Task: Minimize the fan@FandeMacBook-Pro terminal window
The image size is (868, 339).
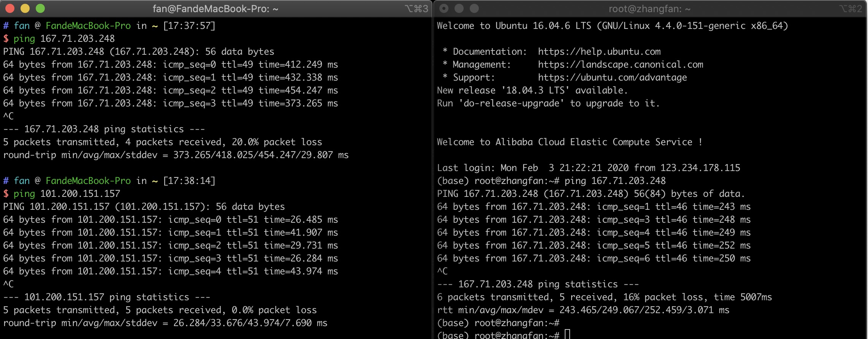Action: (x=25, y=8)
